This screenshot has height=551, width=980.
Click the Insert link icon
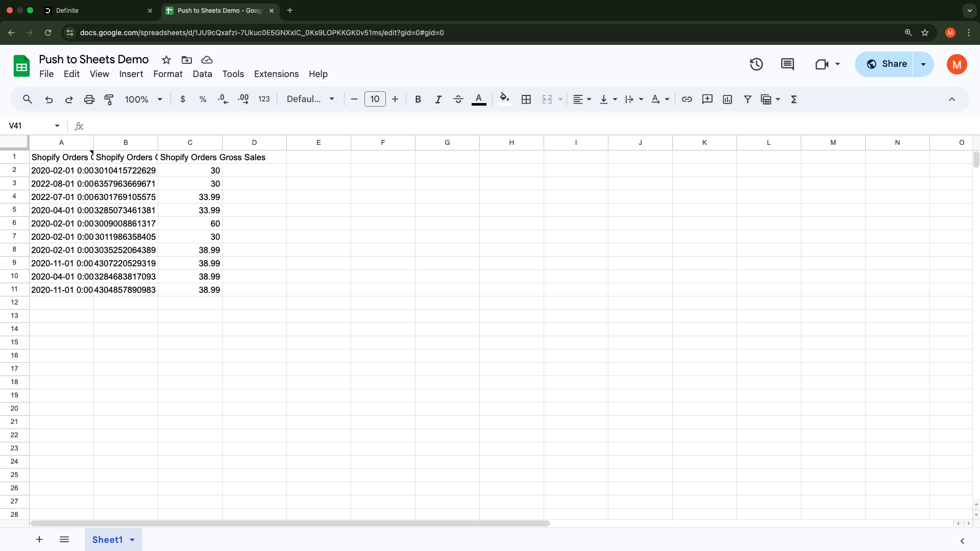[687, 99]
